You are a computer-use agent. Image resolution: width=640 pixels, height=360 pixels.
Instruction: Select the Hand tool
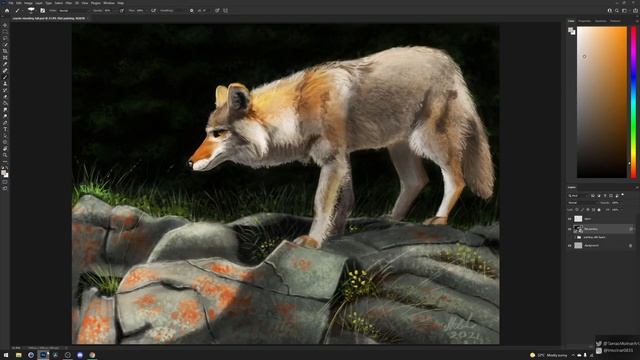point(5,149)
